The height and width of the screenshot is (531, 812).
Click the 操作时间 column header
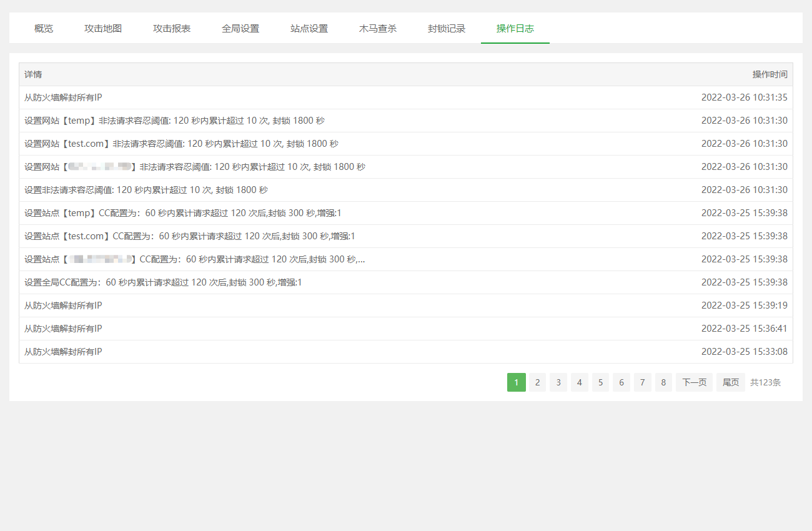click(770, 74)
